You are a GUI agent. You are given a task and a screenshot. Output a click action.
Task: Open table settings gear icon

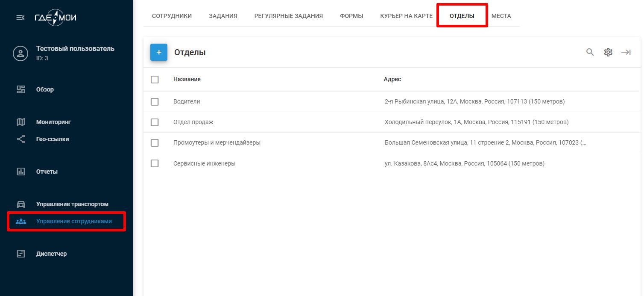[x=608, y=52]
